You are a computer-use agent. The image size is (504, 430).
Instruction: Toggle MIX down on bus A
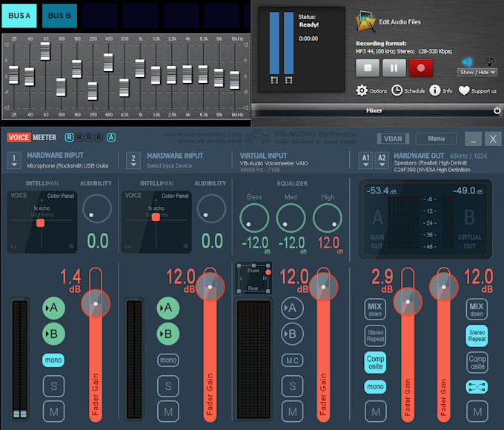(375, 309)
